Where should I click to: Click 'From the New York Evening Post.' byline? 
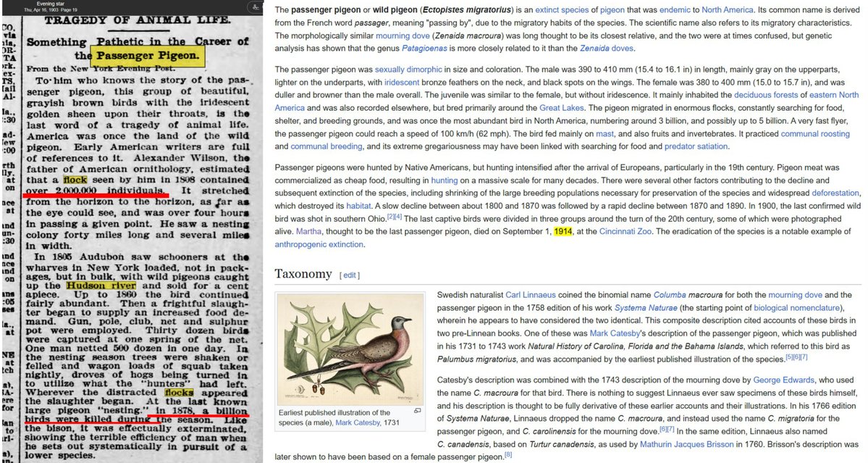100,69
